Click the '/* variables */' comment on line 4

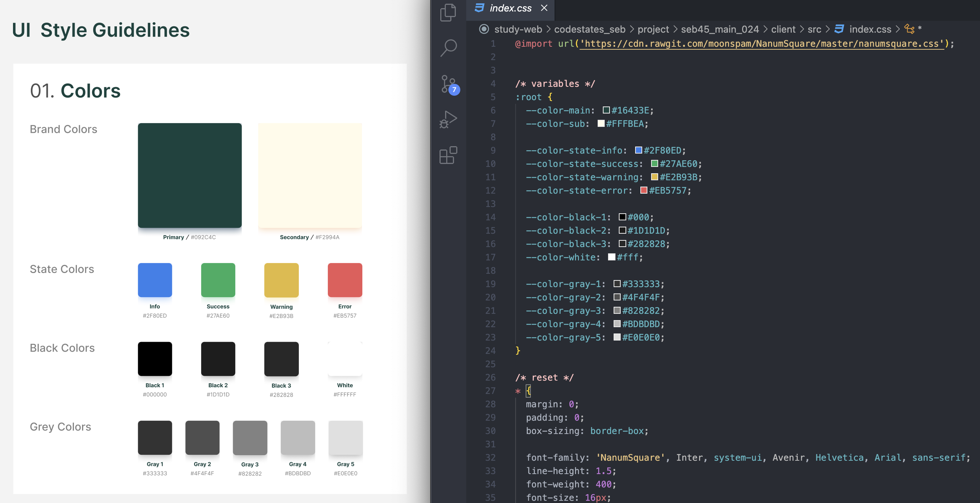pos(555,83)
